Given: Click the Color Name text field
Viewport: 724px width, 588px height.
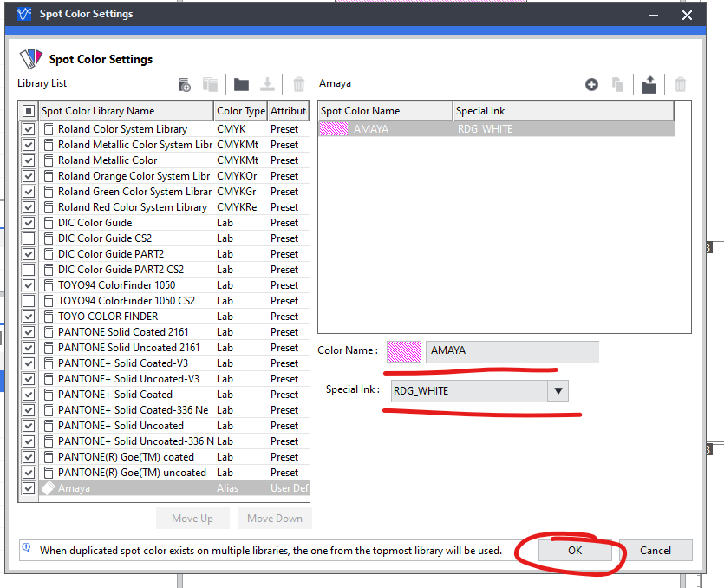Looking at the screenshot, I should [x=512, y=351].
